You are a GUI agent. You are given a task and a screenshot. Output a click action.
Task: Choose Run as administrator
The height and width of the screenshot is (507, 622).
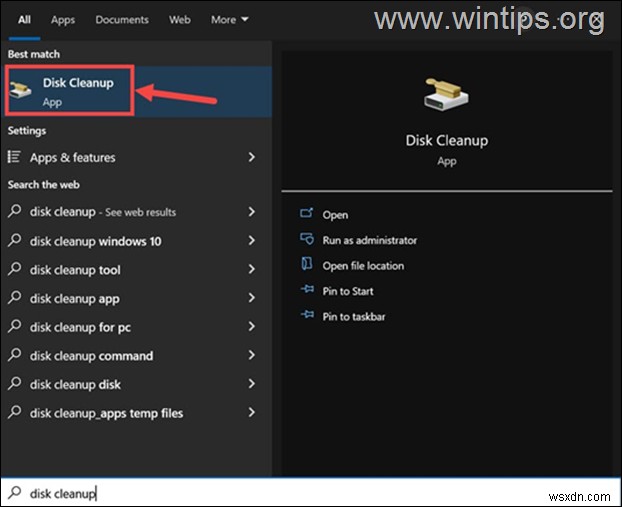[370, 240]
